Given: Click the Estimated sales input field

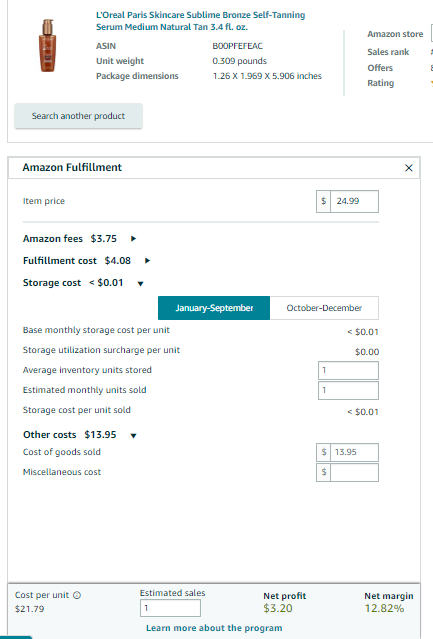Looking at the screenshot, I should pyautogui.click(x=170, y=608).
